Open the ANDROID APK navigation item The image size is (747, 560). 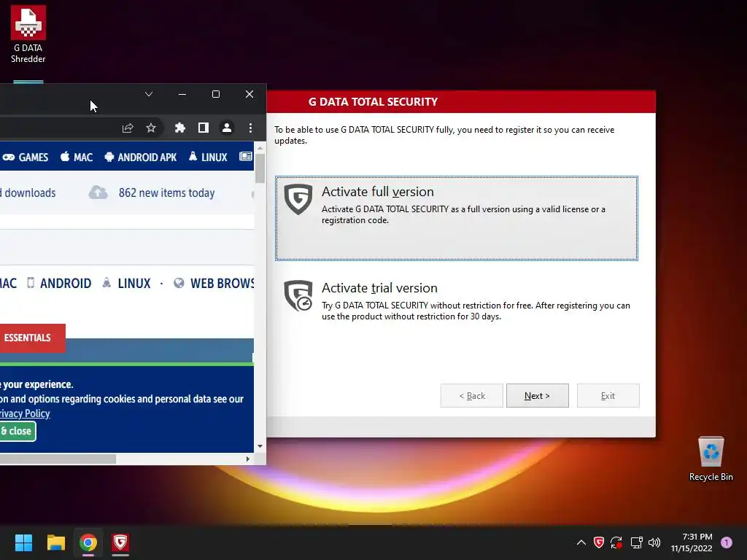[x=141, y=157]
